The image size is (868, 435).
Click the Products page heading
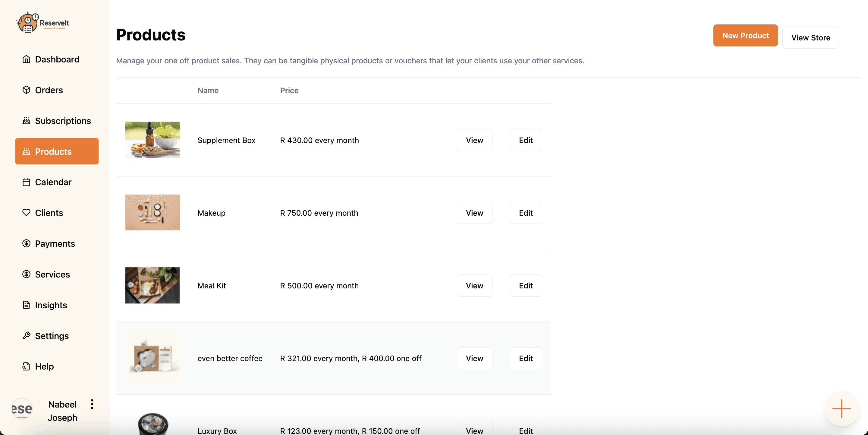tap(151, 35)
